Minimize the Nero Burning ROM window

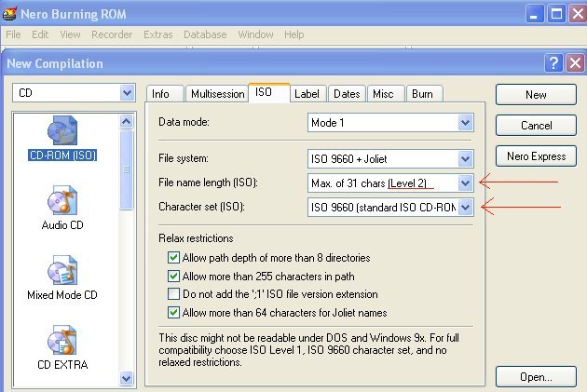click(535, 15)
